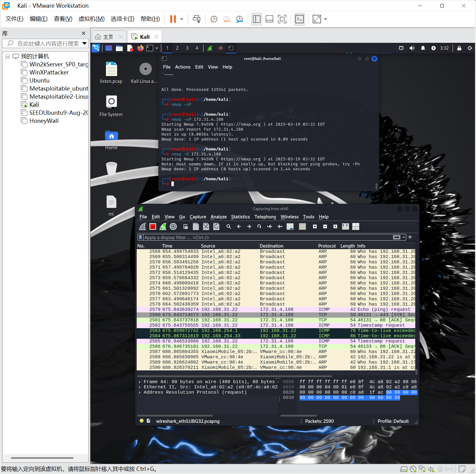Screen dimensions: 476x474
Task: Open display filter history dropdown
Action: pos(404,237)
